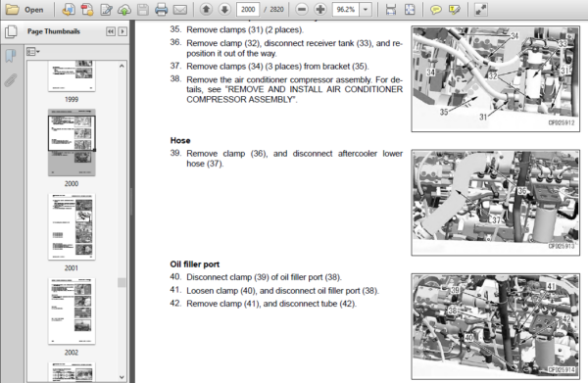
Task: Click the edit document icon
Action: click(x=106, y=10)
